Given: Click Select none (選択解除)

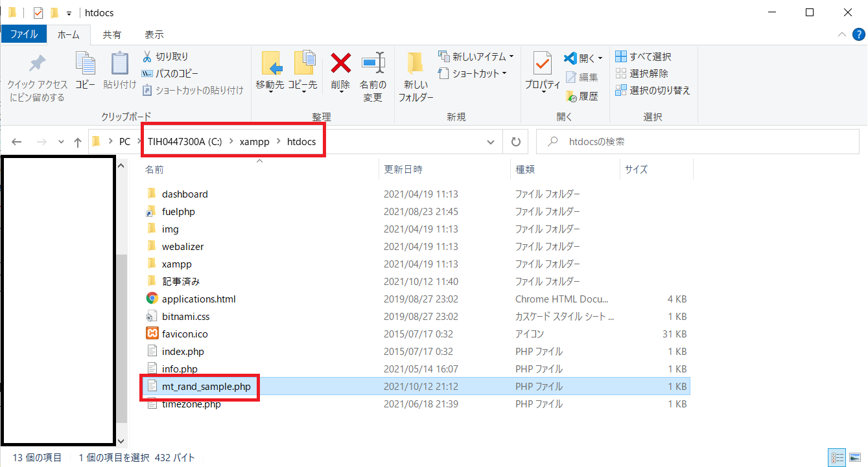Looking at the screenshot, I should (x=642, y=74).
